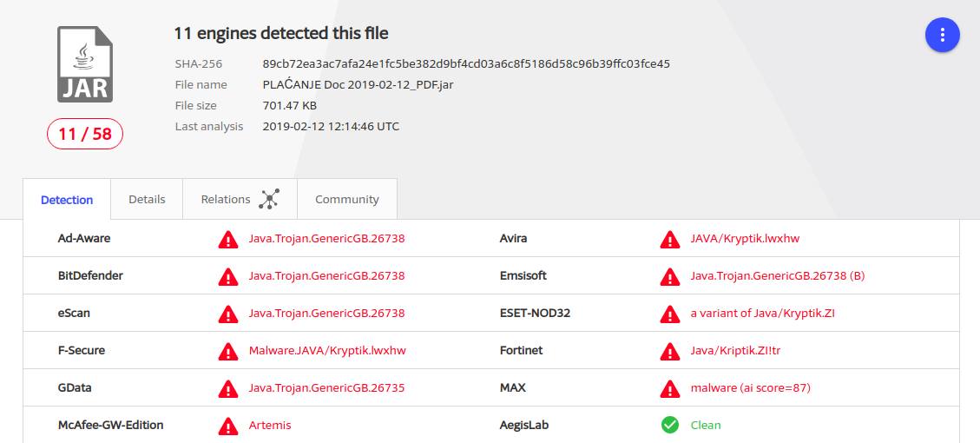The width and height of the screenshot is (980, 443).
Task: Switch to the Details tab
Action: tap(147, 199)
